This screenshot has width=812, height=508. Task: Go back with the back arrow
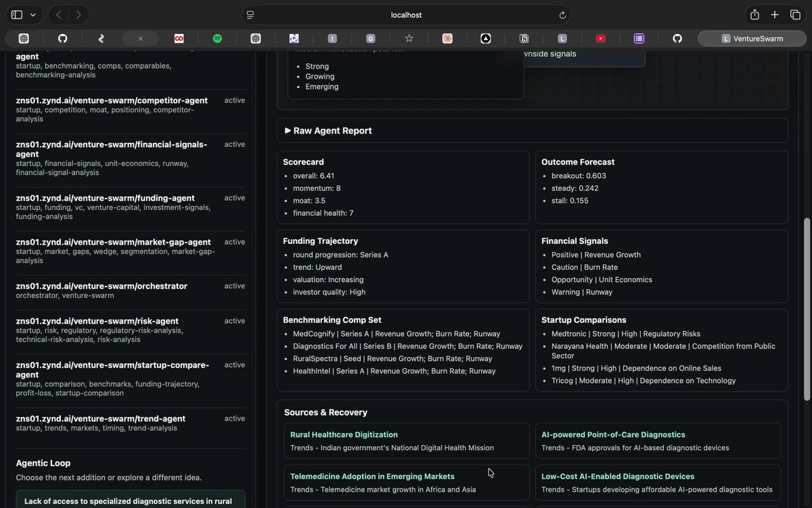point(59,15)
